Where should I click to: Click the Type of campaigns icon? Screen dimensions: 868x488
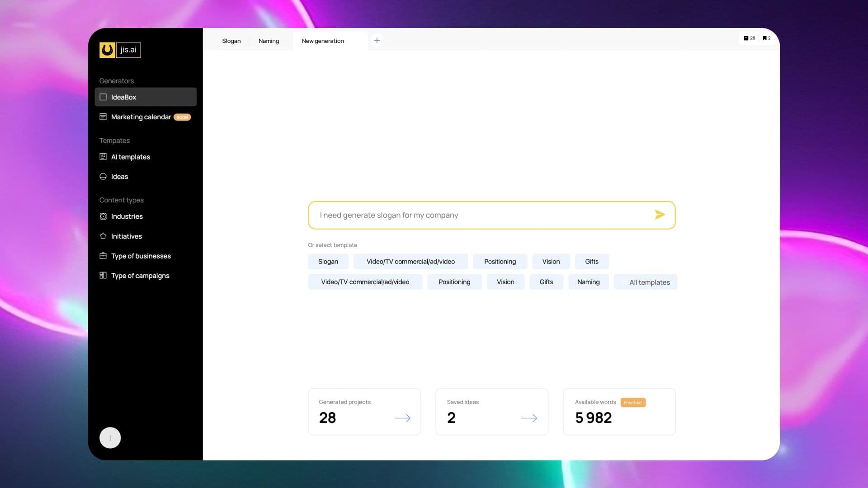(103, 275)
